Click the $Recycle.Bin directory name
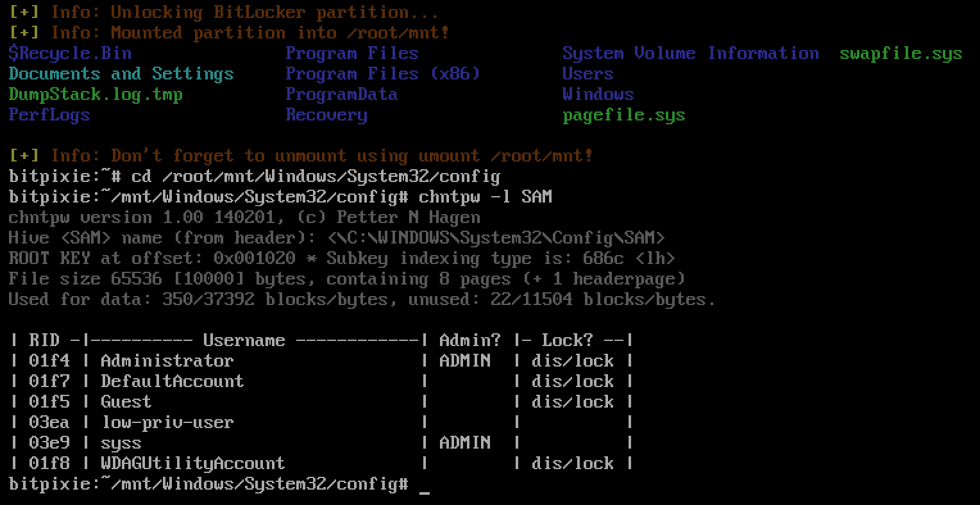 click(x=70, y=53)
